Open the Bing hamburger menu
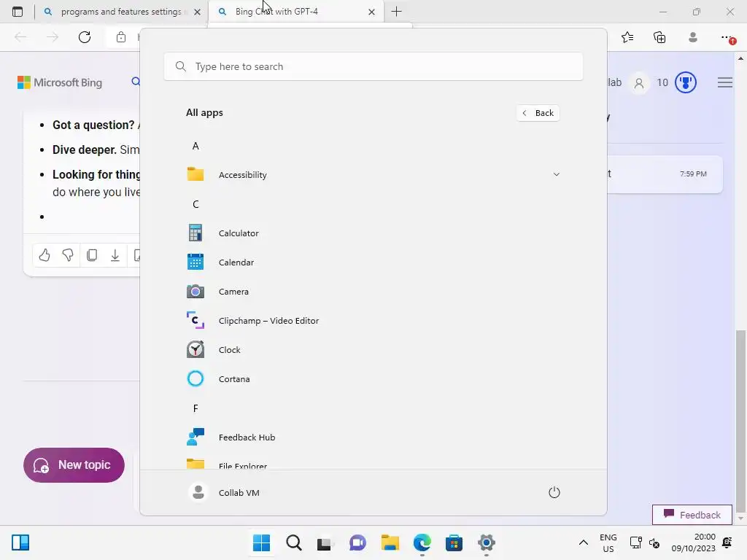The width and height of the screenshot is (747, 560). [724, 82]
